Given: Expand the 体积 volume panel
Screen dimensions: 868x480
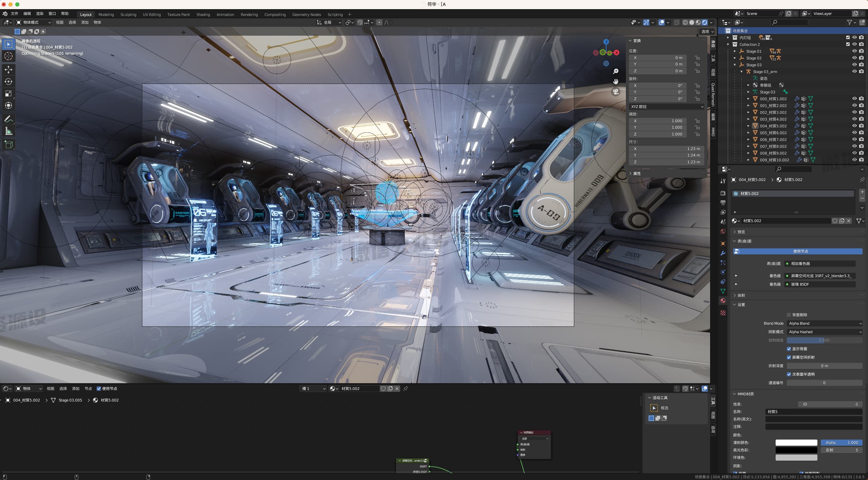Looking at the screenshot, I should 741,296.
